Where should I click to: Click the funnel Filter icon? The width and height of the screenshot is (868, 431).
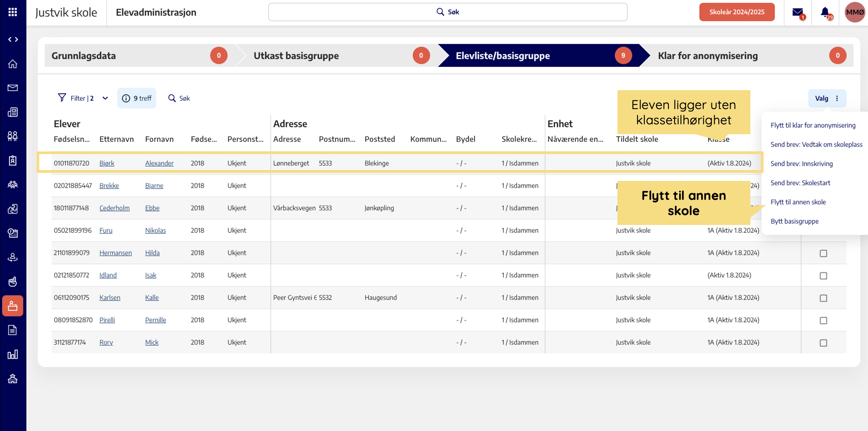click(62, 98)
